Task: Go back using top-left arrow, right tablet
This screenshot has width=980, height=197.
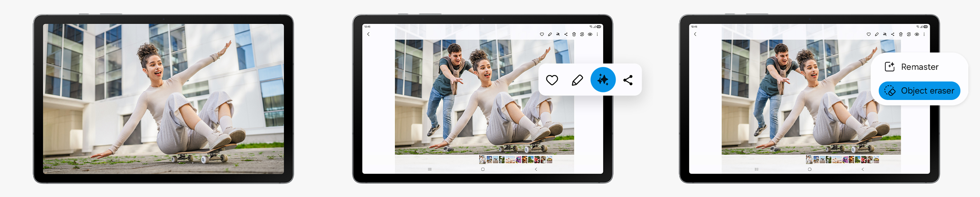Action: [695, 34]
